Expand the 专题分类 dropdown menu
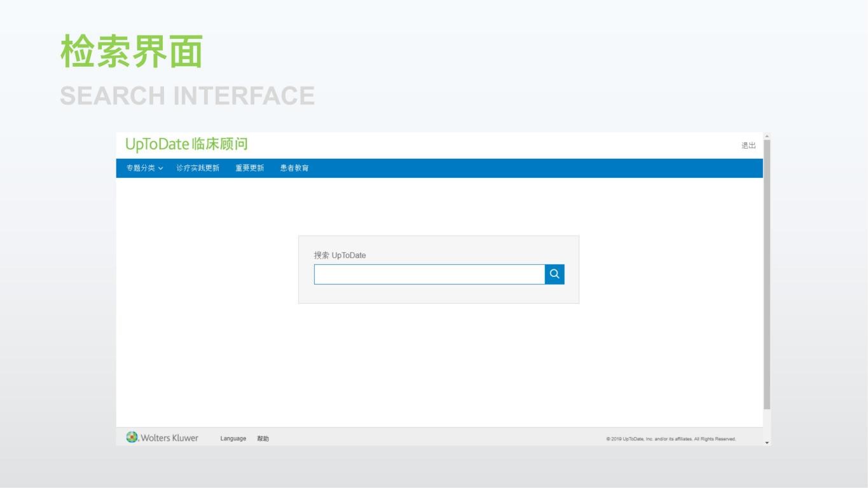Screen dimensions: 868x488 [145, 168]
